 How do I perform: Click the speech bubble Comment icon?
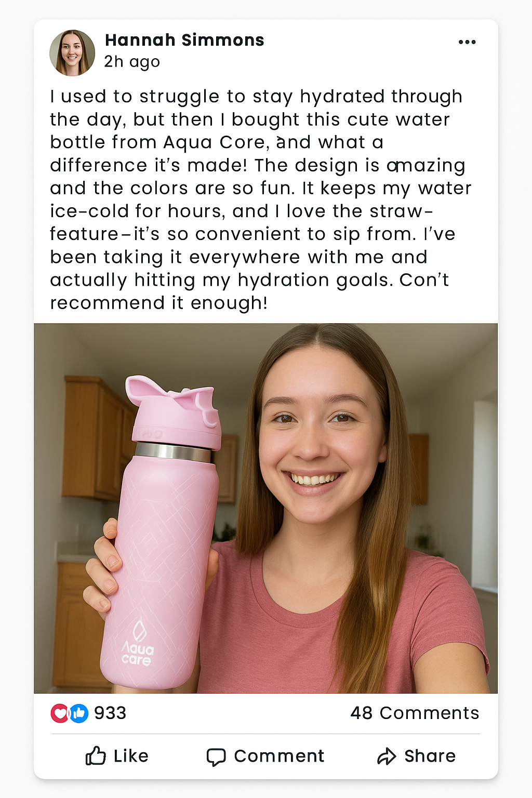(x=216, y=757)
